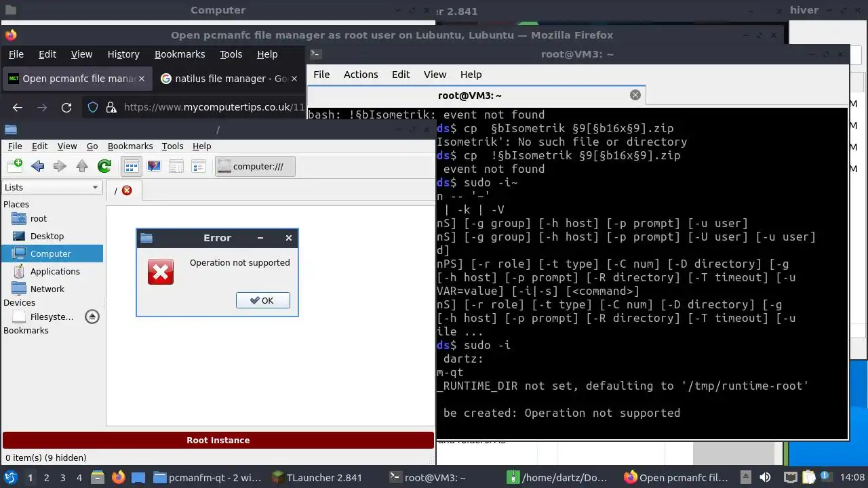
Task: Click the Firefox URL address field
Action: pyautogui.click(x=214, y=107)
